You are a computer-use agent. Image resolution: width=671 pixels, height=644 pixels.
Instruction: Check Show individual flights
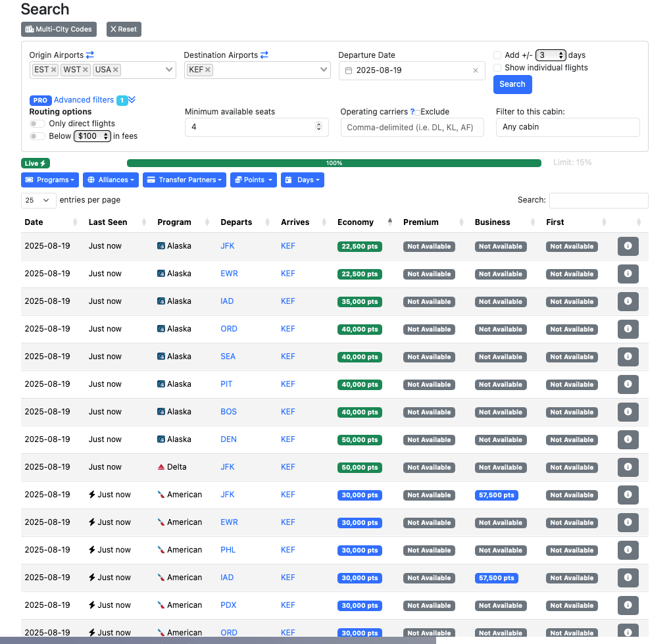tap(497, 68)
